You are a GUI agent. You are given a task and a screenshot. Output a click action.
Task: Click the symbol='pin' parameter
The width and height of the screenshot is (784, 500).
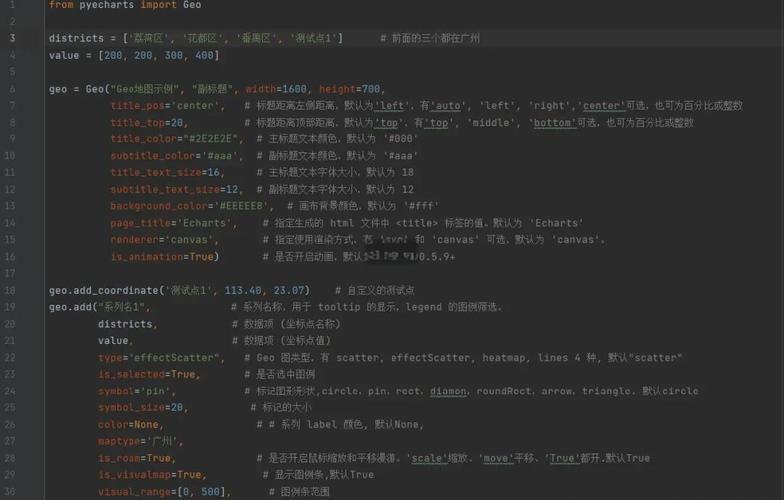coord(134,391)
